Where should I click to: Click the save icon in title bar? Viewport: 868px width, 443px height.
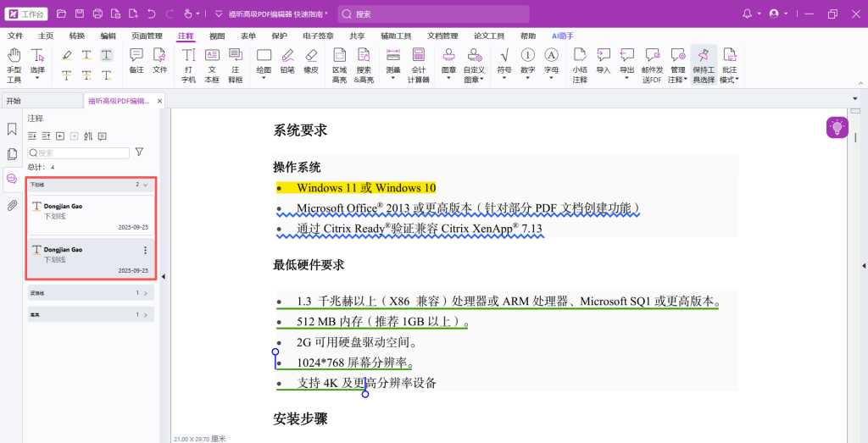click(80, 14)
